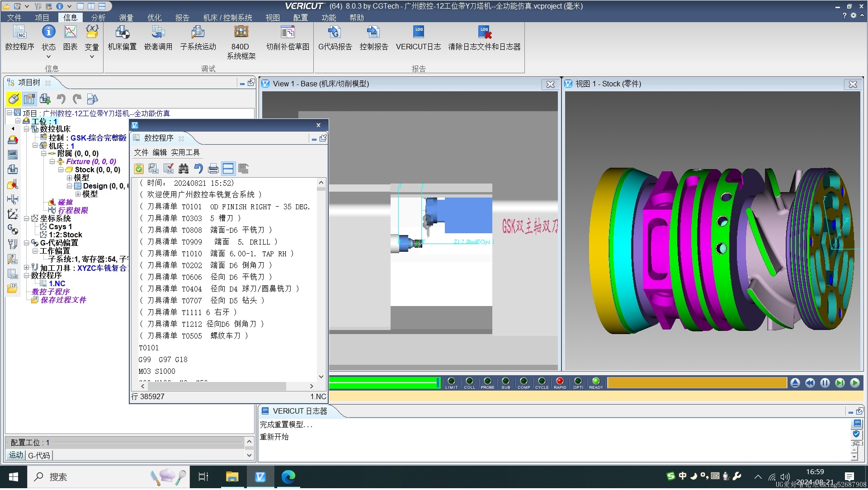The image size is (868, 490).
Task: Click the configure panel icon in project tree toolbar
Action: point(29,99)
